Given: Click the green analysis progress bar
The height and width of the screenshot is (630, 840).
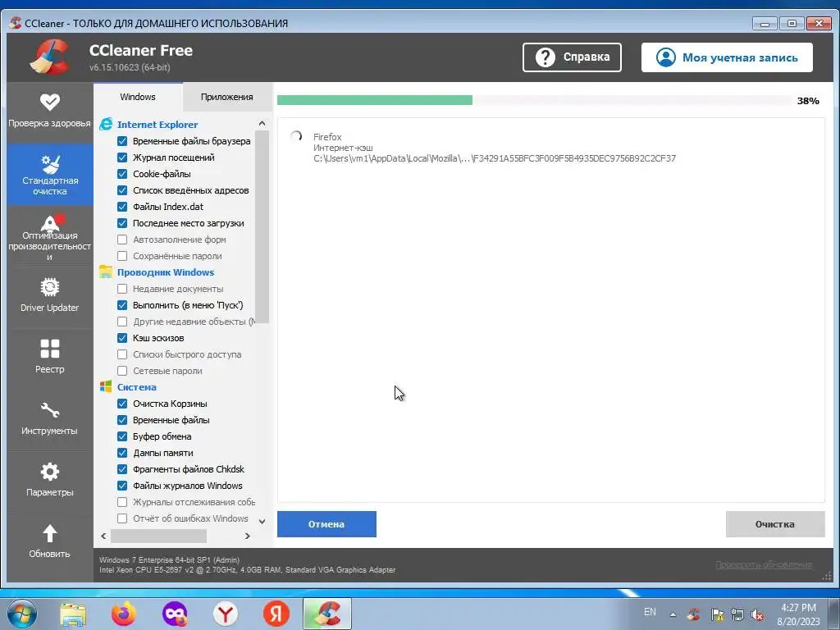Looking at the screenshot, I should pyautogui.click(x=375, y=100).
